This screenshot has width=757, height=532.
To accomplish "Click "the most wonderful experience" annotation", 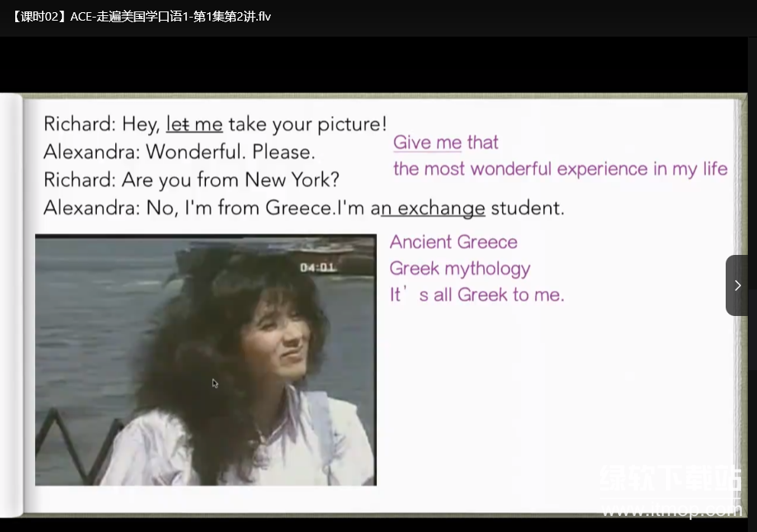I will coord(560,169).
